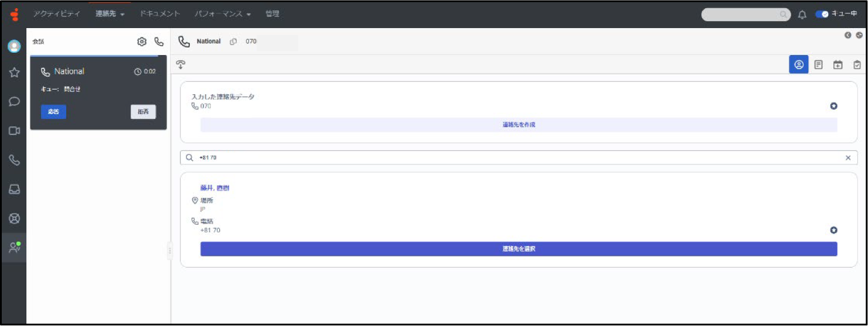The image size is (868, 326).
Task: Open conversation settings gear icon
Action: [x=141, y=42]
